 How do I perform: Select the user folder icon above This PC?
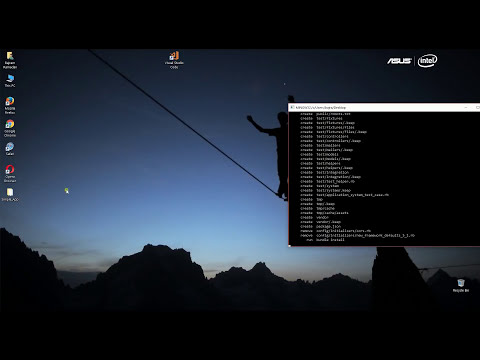click(x=10, y=60)
